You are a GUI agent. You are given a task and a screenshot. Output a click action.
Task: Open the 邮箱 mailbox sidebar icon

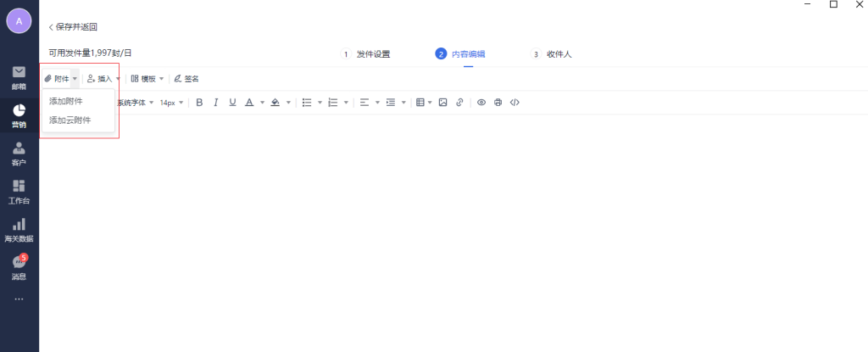point(19,76)
